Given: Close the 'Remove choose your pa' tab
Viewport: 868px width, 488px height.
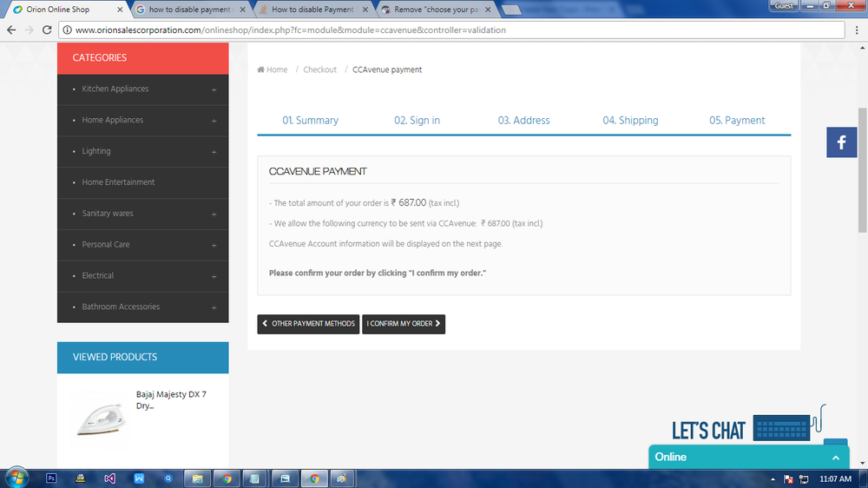Looking at the screenshot, I should pyautogui.click(x=488, y=10).
